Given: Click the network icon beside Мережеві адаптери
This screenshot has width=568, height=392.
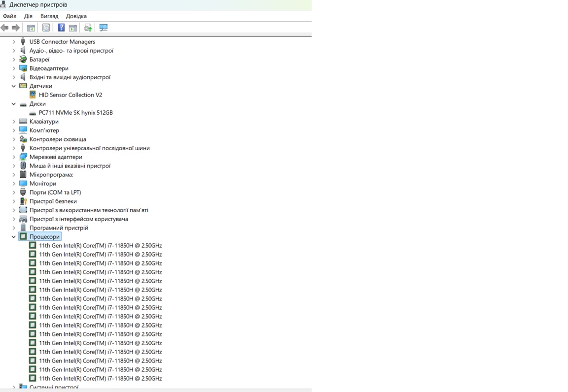Looking at the screenshot, I should point(23,157).
